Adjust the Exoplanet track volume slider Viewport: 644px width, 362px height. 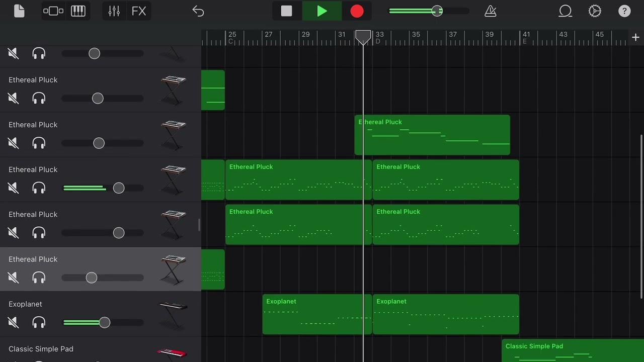click(x=103, y=322)
